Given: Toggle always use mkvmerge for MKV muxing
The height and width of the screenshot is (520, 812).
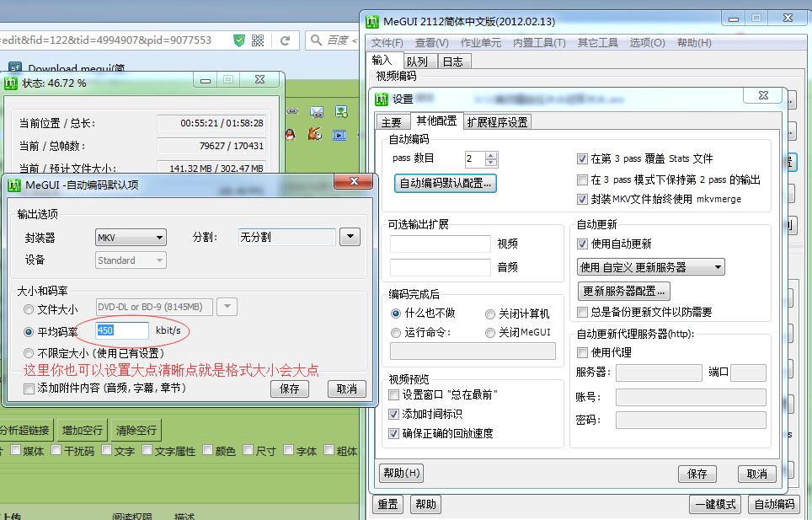Looking at the screenshot, I should 582,200.
